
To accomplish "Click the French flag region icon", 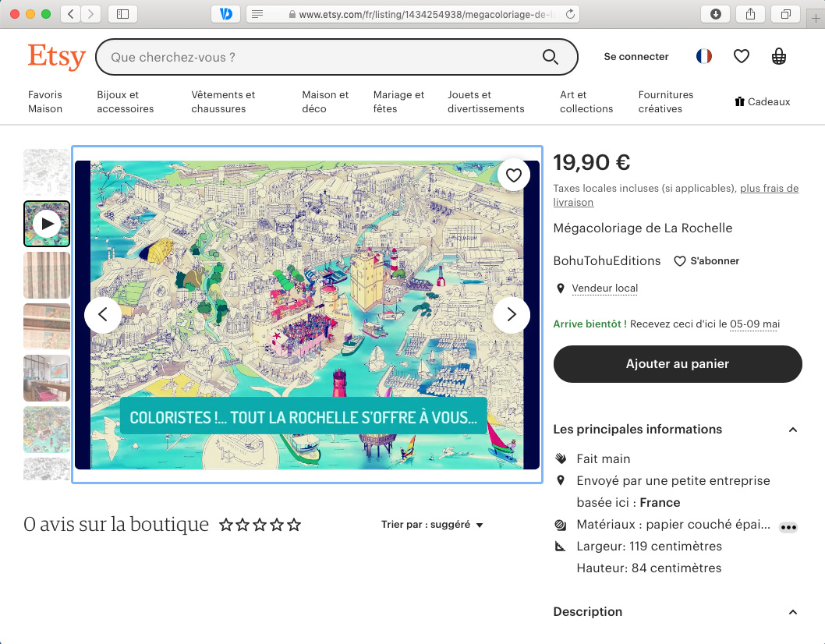I will (x=704, y=56).
